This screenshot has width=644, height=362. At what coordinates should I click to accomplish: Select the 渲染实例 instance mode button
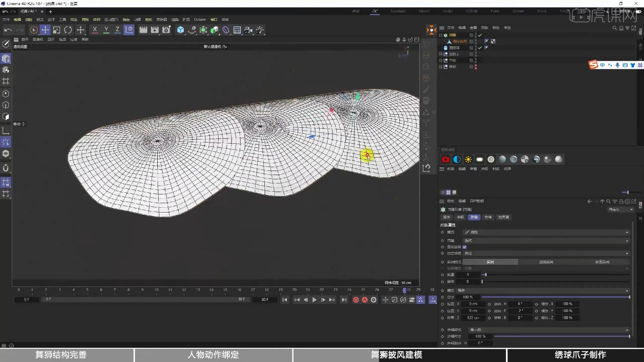point(546,262)
